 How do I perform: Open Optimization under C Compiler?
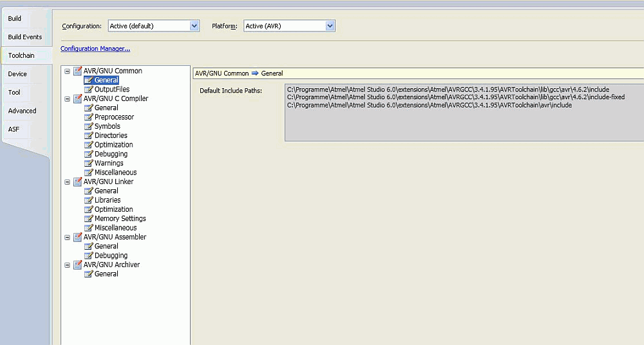tap(114, 145)
